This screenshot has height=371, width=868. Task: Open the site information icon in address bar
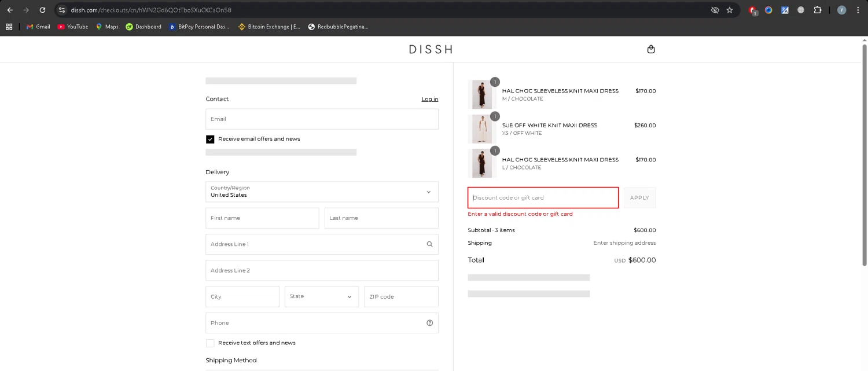[x=62, y=10]
